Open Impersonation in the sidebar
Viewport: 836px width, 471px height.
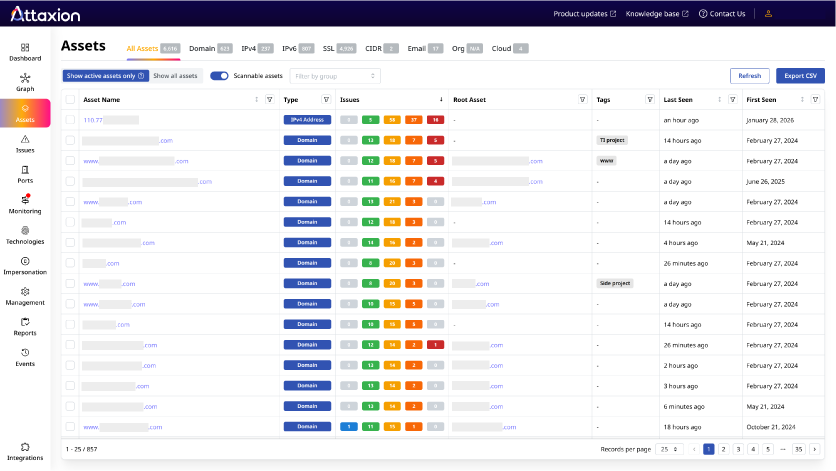[25, 265]
